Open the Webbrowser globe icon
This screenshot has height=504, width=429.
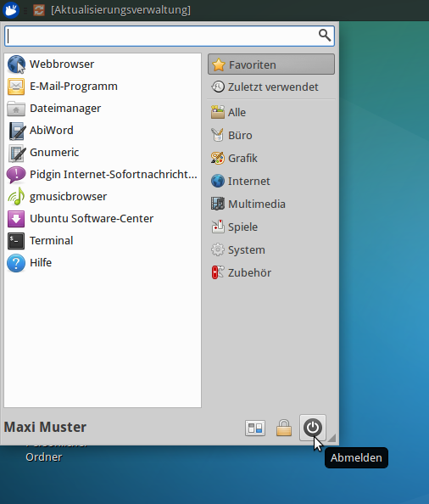(16, 64)
